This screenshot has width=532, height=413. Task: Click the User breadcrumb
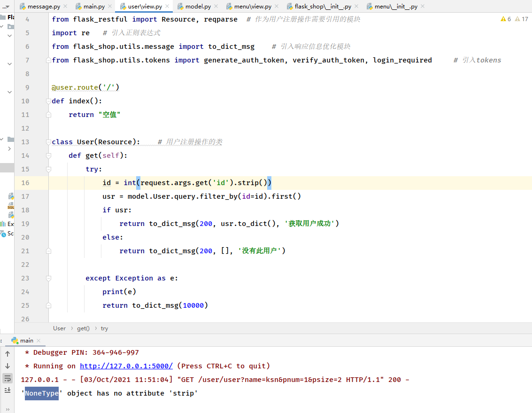[x=59, y=328]
